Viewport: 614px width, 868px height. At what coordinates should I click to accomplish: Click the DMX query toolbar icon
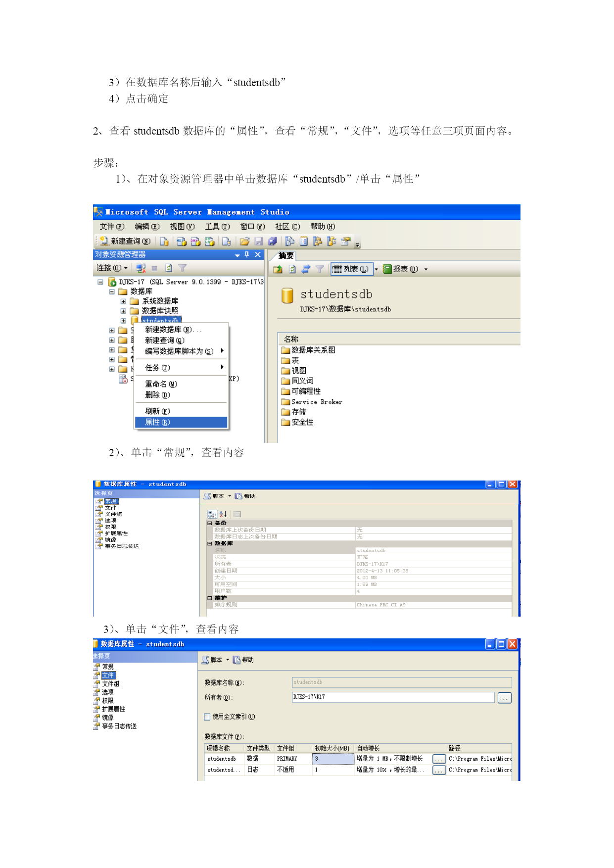(195, 241)
